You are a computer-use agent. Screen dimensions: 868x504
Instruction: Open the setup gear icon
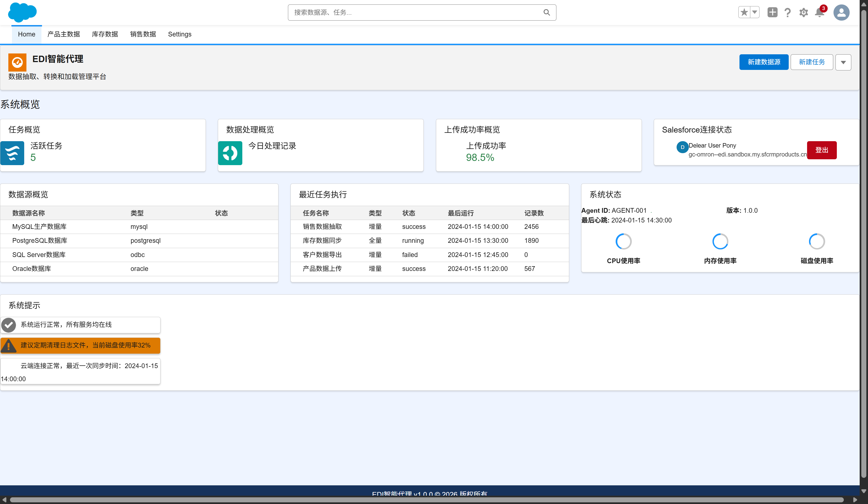[x=803, y=13]
